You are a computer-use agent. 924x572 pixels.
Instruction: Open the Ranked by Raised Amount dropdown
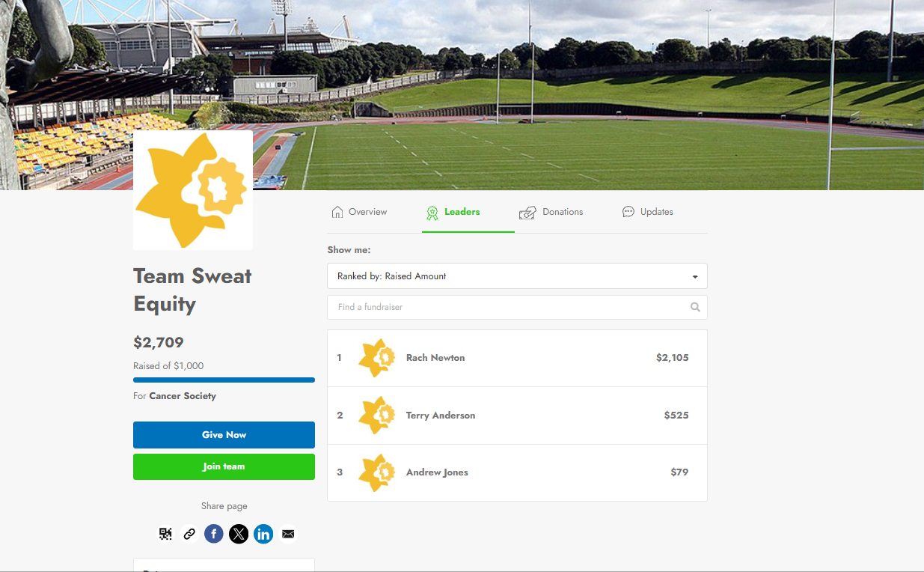[x=517, y=276]
